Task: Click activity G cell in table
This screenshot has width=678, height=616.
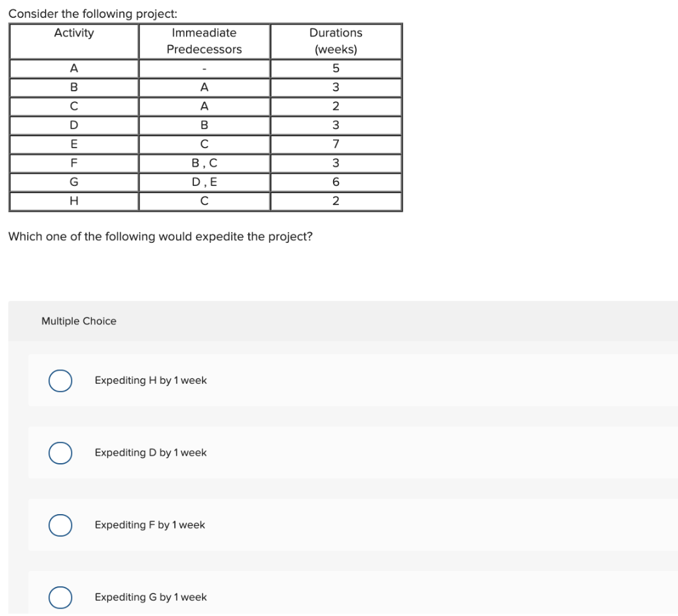Action: point(74,183)
